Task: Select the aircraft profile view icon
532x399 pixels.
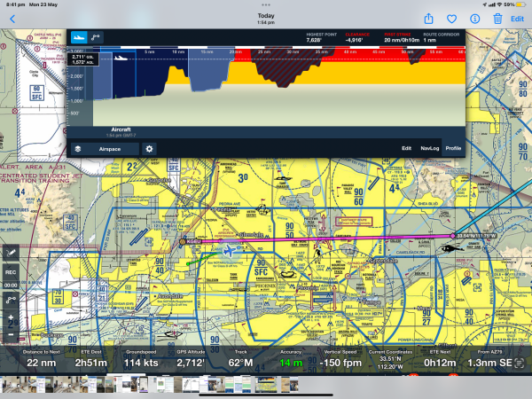Action: pos(79,37)
